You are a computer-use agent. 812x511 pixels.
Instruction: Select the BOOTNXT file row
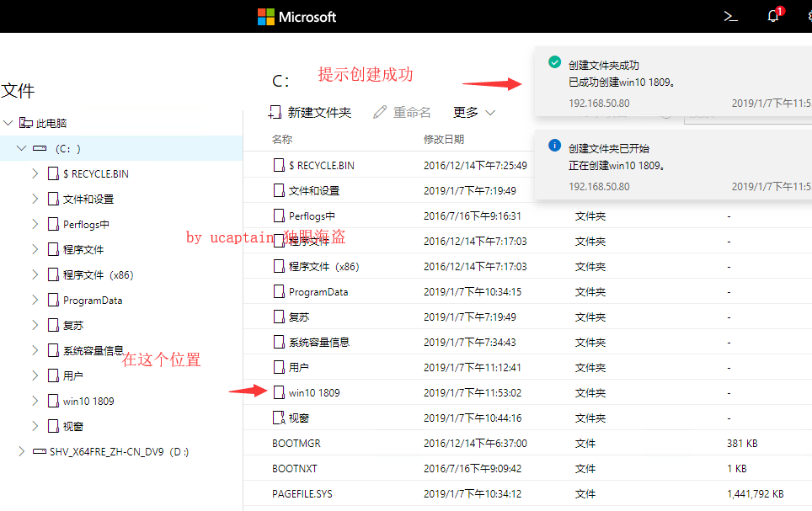click(527, 469)
